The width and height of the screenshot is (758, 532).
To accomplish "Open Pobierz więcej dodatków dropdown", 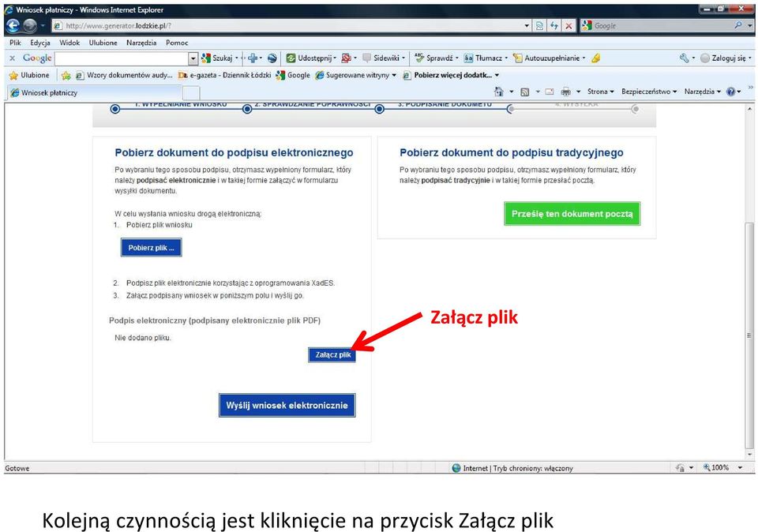I will coord(451,75).
